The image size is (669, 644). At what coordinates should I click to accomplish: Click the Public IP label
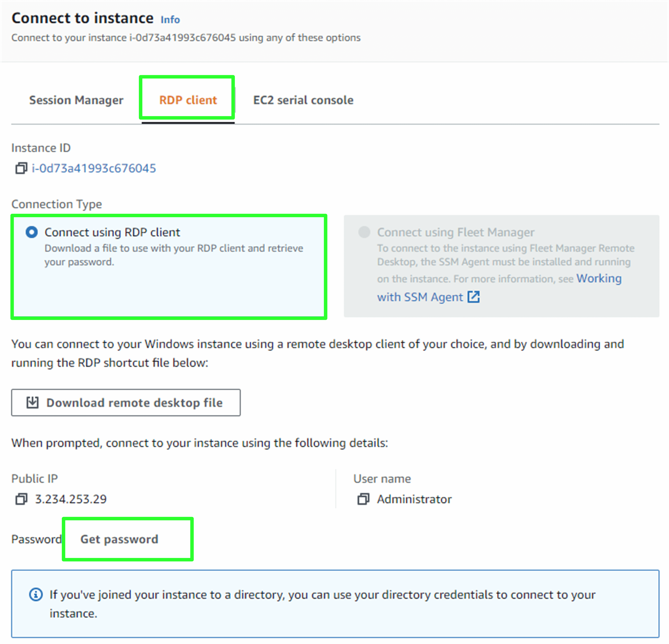tap(35, 478)
